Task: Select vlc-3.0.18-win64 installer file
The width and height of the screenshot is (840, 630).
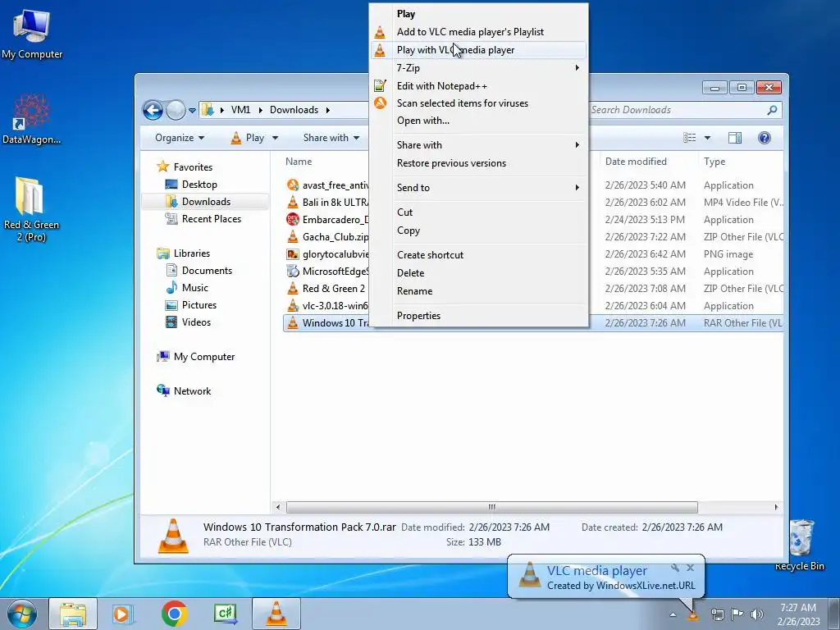Action: (x=327, y=305)
